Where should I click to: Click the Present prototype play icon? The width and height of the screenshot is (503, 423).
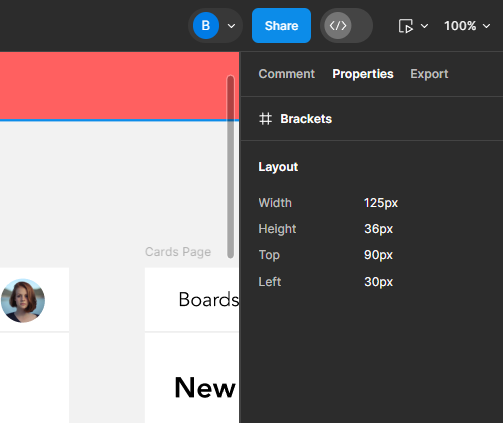[x=406, y=26]
